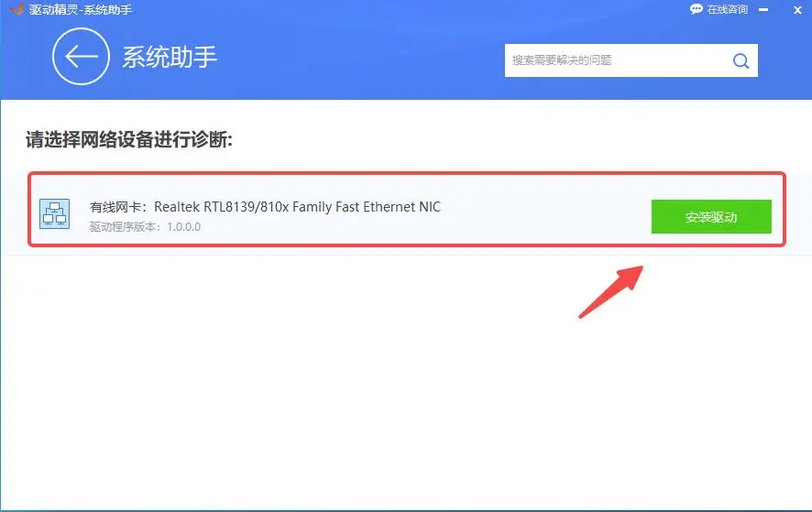Click the 驱动精灵 logo in title bar
This screenshot has width=812, height=512.
click(15, 9)
